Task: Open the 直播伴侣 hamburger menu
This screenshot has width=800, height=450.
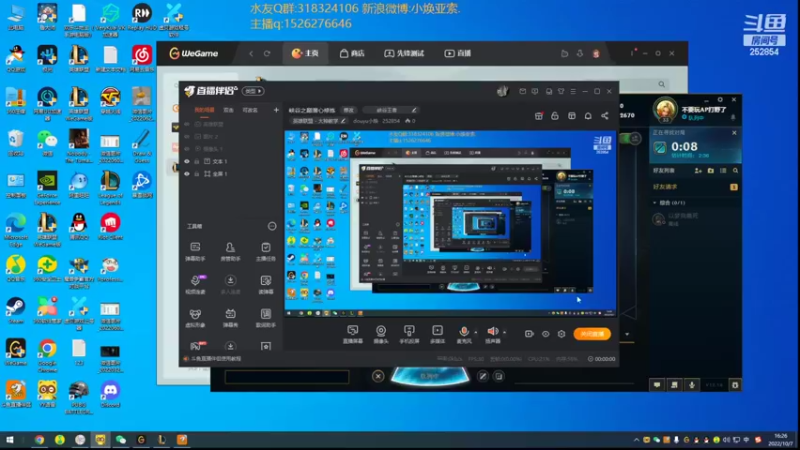Action: pos(573,91)
